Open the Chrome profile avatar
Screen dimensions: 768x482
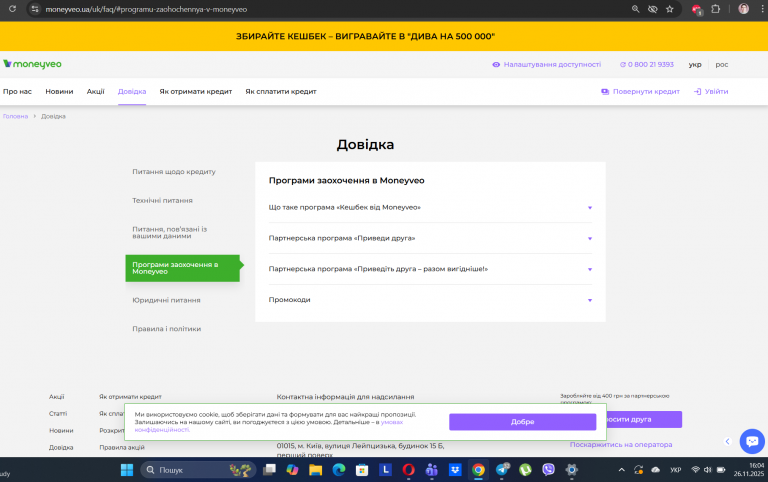point(744,9)
